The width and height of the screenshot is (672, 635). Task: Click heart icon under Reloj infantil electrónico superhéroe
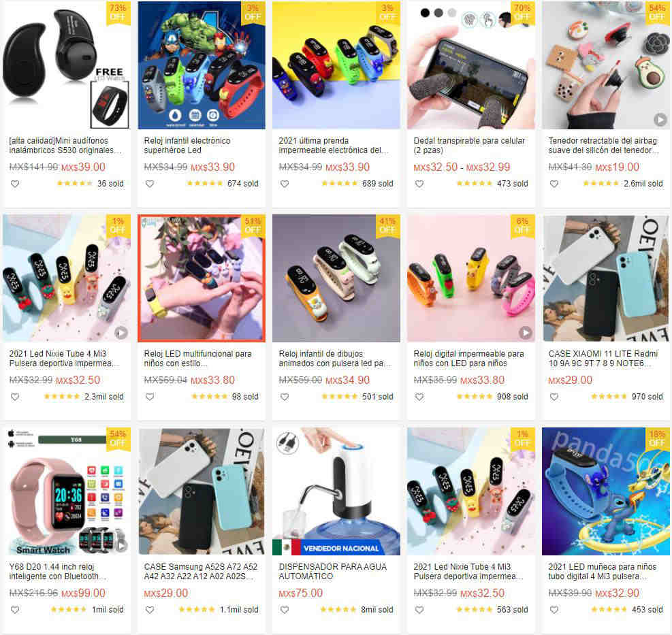[x=150, y=184]
